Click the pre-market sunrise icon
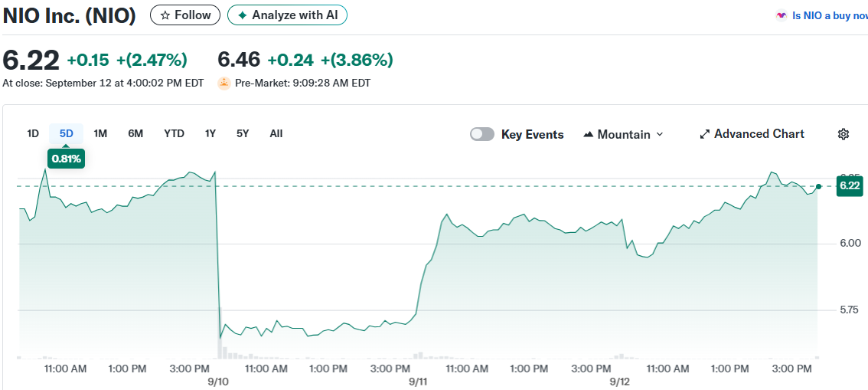The image size is (868, 390). tap(224, 83)
